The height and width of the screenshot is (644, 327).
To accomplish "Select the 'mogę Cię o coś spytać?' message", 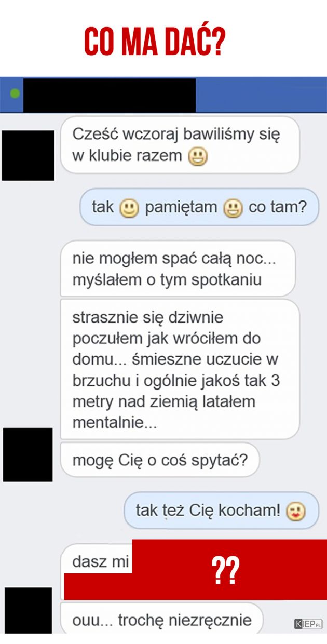I will [160, 460].
